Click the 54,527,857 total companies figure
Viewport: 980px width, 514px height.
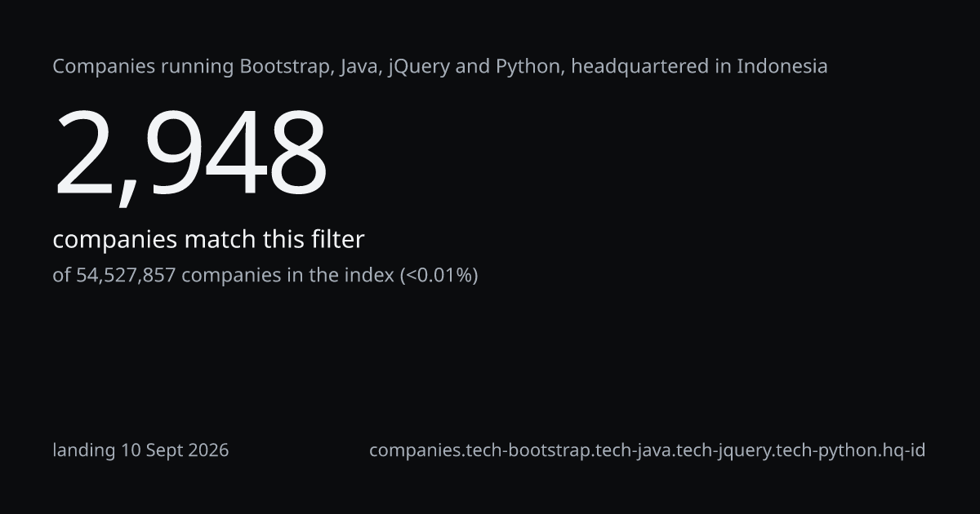126,276
